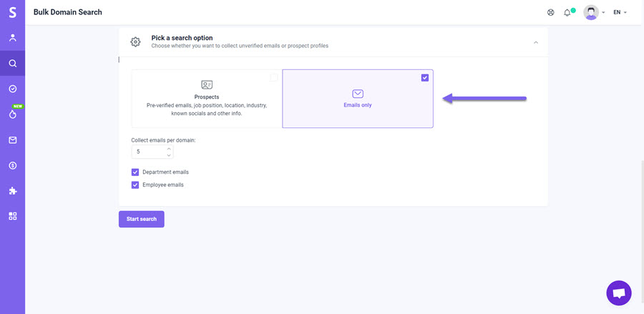Open the email campaigns envelope icon
Screen dimensions: 644x314
click(13, 140)
